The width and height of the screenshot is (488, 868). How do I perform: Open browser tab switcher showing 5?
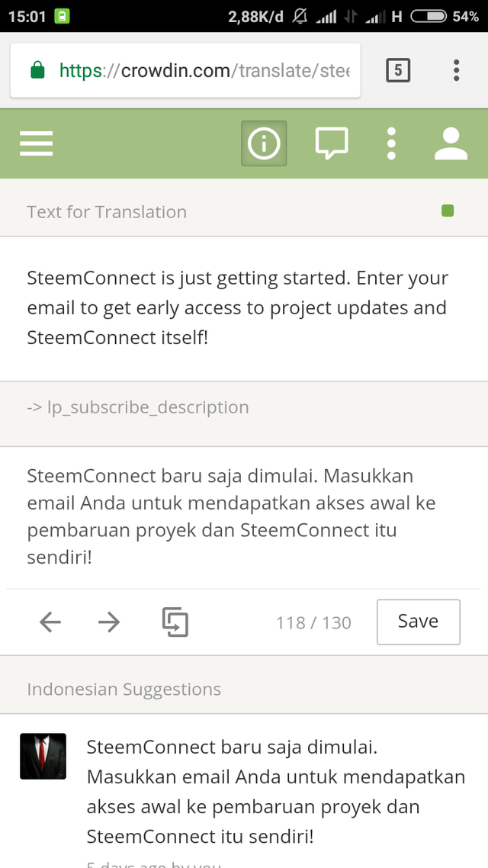click(x=398, y=71)
